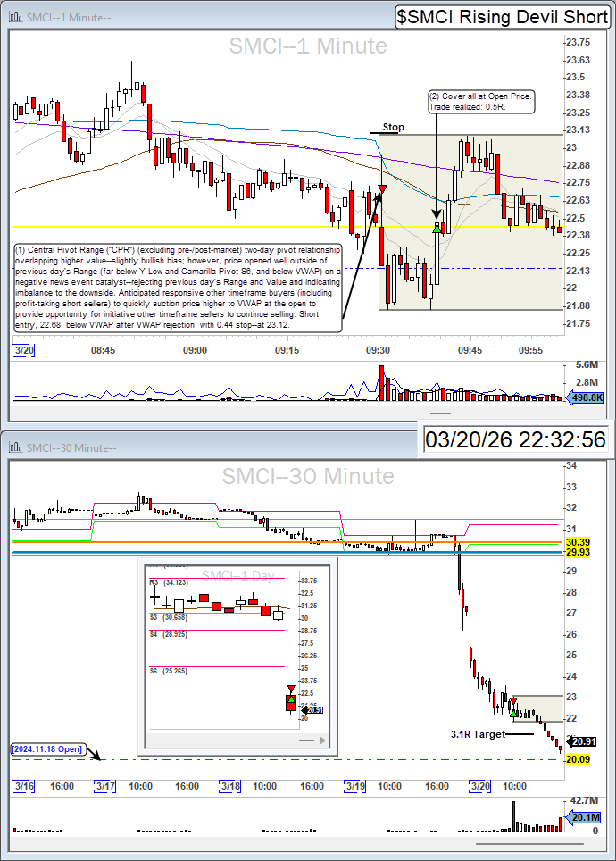This screenshot has width=616, height=861.
Task: Click the 3/16 date marker on 30 Minute axis
Action: [x=24, y=786]
